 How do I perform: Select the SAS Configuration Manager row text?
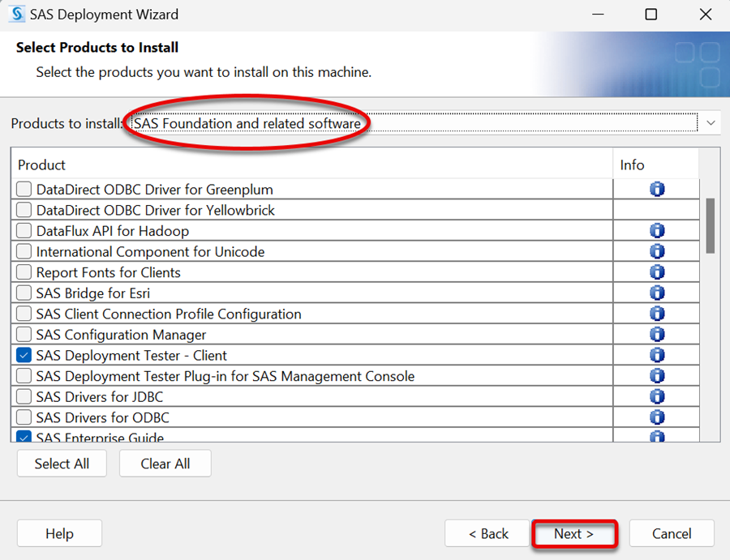pos(121,335)
